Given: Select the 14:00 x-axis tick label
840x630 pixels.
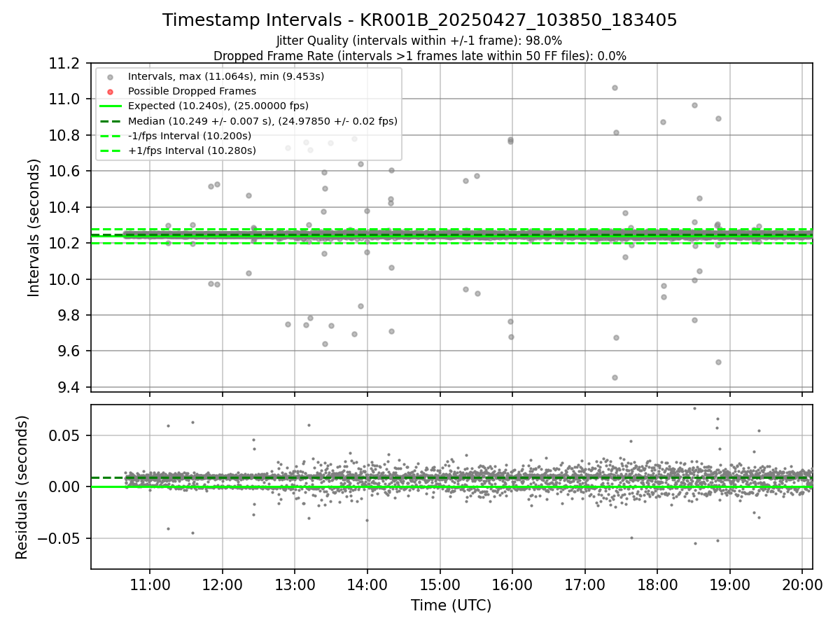Looking at the screenshot, I should pos(367,584).
